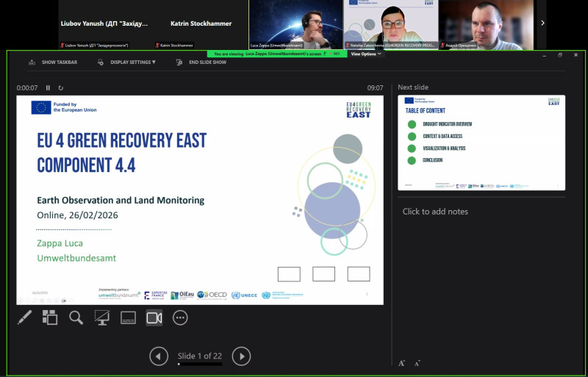Pause the presentation timer

[x=49, y=88]
